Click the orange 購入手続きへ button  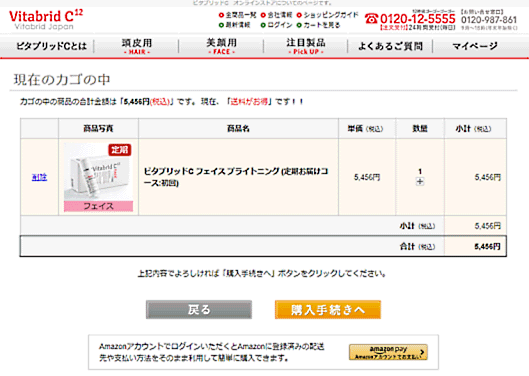[328, 310]
